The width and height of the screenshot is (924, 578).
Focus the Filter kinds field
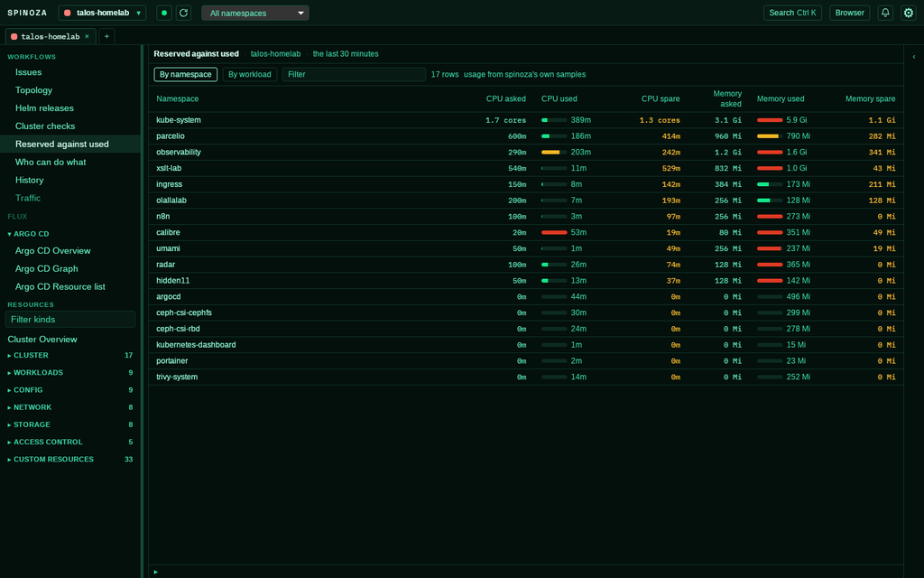pos(70,319)
